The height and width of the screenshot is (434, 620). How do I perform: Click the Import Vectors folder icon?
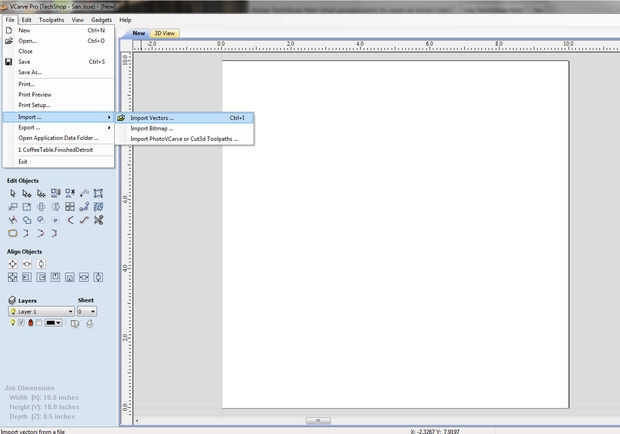click(x=121, y=118)
